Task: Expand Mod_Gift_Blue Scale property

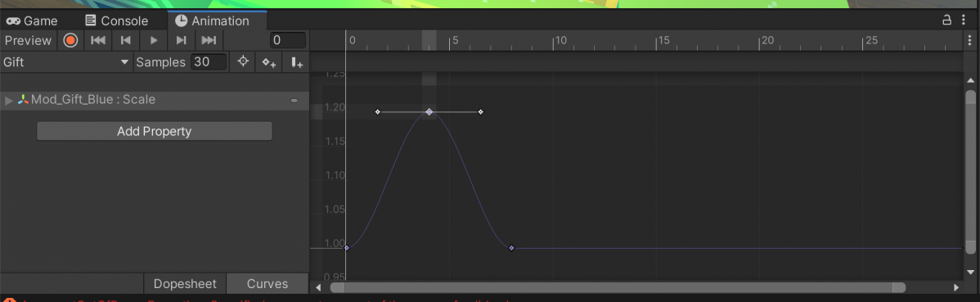Action: [9, 100]
